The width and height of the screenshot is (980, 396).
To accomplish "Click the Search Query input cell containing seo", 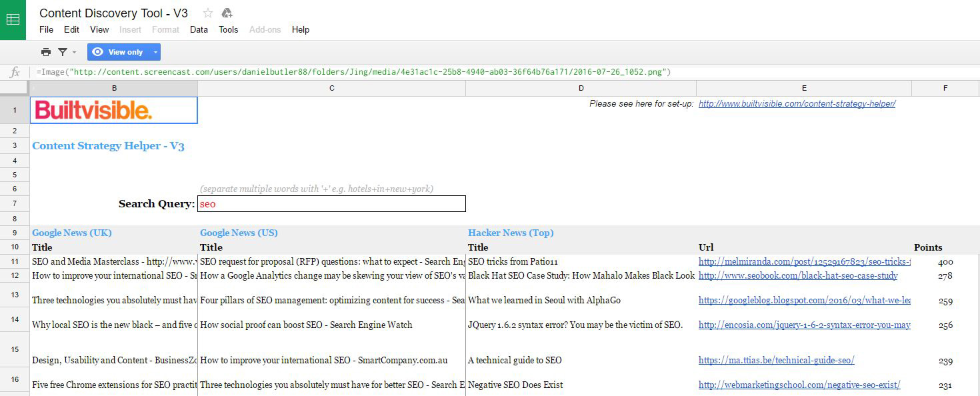I will 331,203.
